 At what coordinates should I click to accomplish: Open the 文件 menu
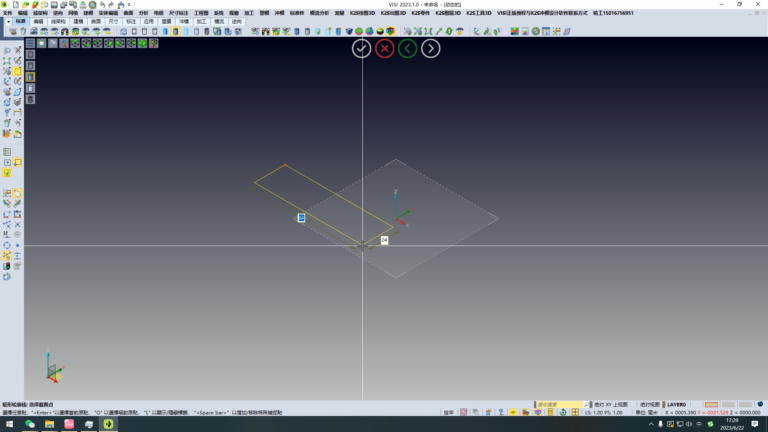click(7, 13)
